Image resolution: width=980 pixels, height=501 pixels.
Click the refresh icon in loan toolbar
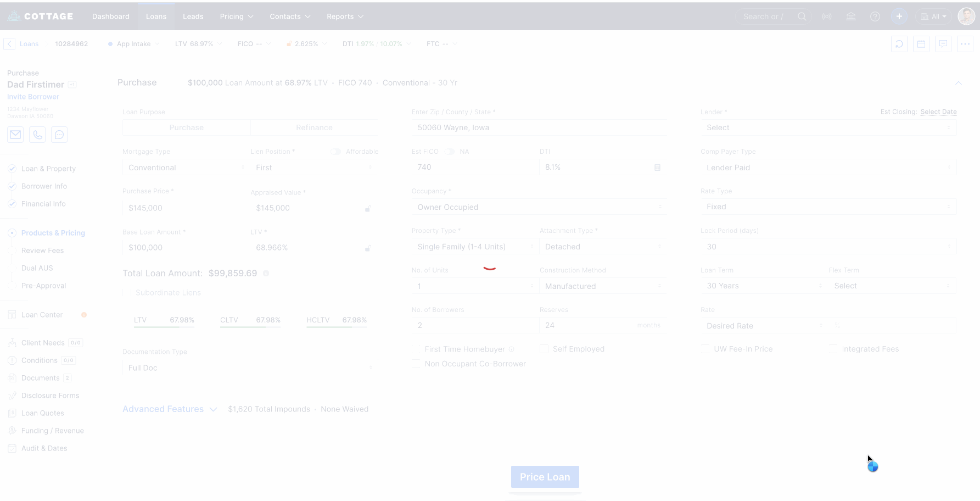899,44
